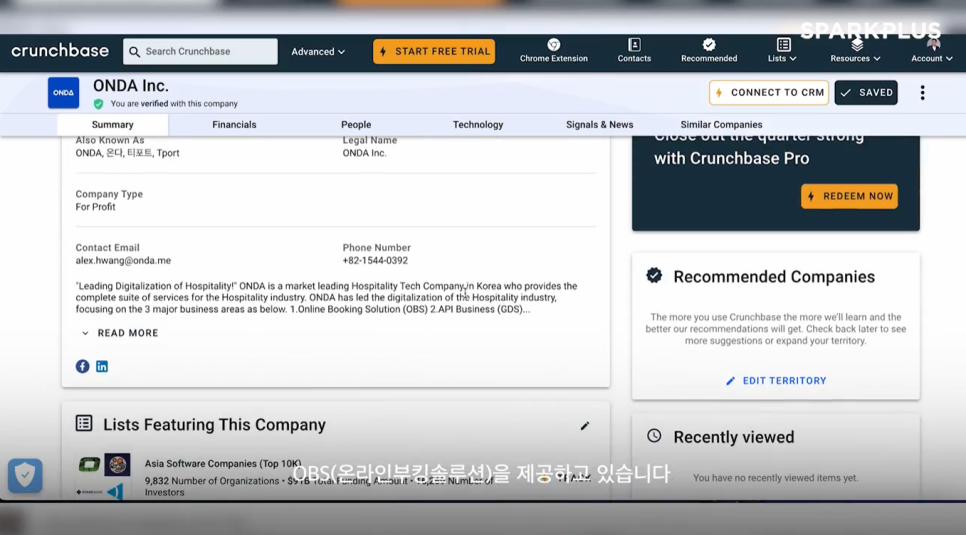The image size is (966, 535).
Task: Click the search magnifier icon
Action: (x=134, y=52)
